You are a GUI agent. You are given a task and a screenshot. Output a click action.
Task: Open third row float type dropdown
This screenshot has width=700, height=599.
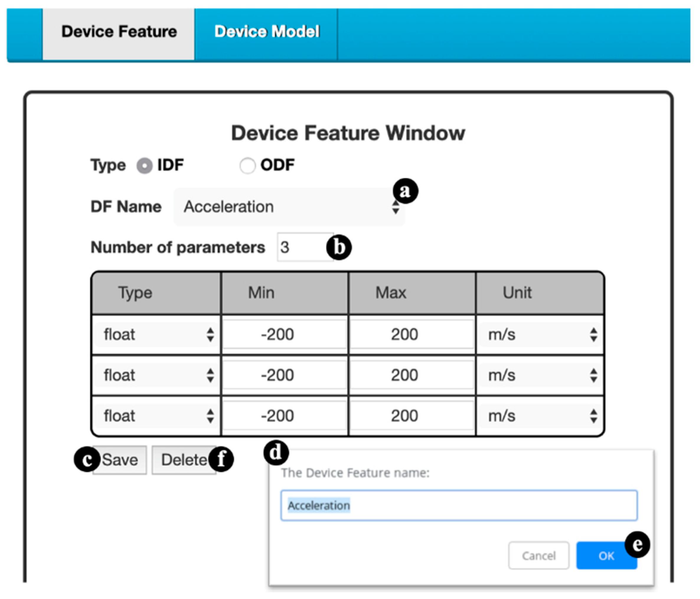pos(156,416)
